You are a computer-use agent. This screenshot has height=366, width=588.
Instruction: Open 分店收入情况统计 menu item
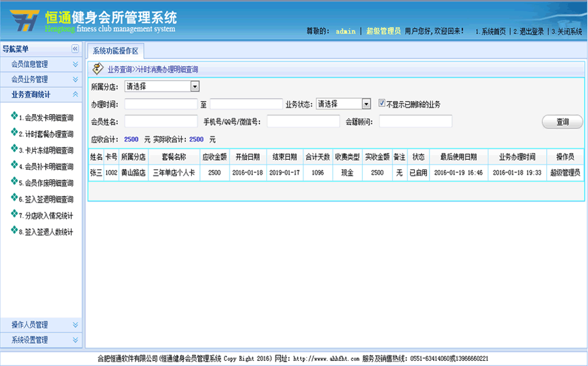pos(46,216)
